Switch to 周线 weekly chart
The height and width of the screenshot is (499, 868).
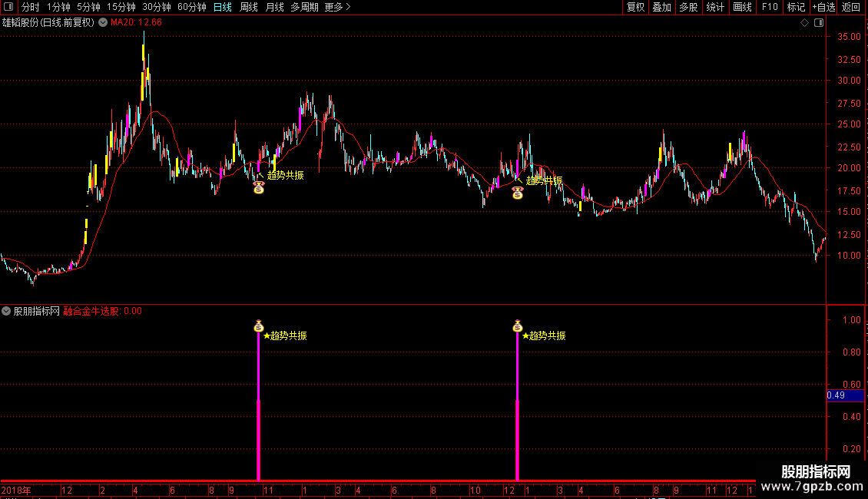[249, 7]
